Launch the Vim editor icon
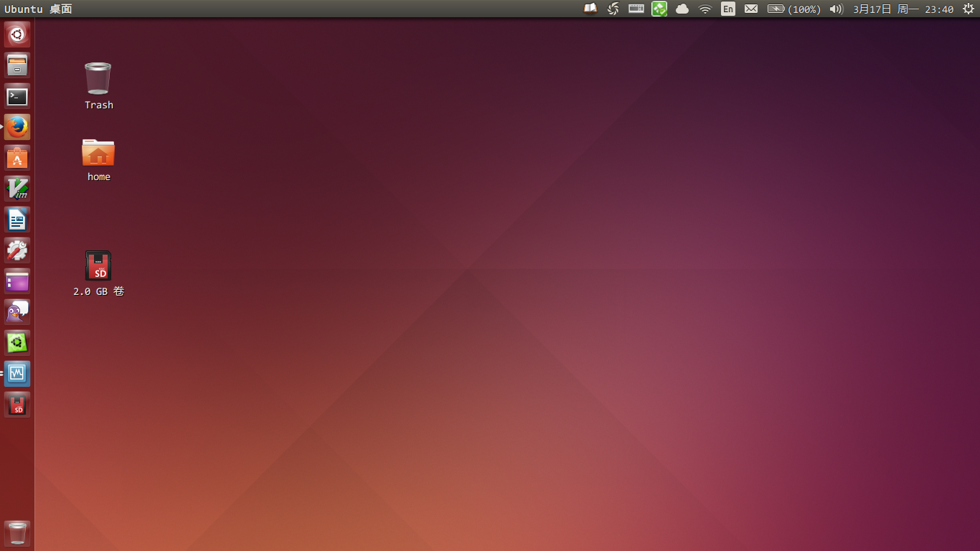 coord(17,189)
